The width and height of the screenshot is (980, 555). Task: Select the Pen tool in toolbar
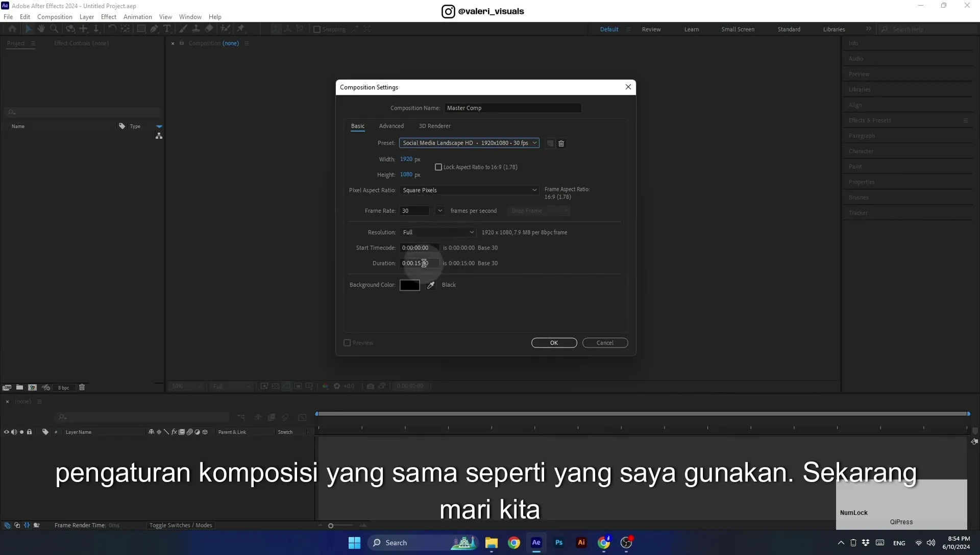click(154, 29)
